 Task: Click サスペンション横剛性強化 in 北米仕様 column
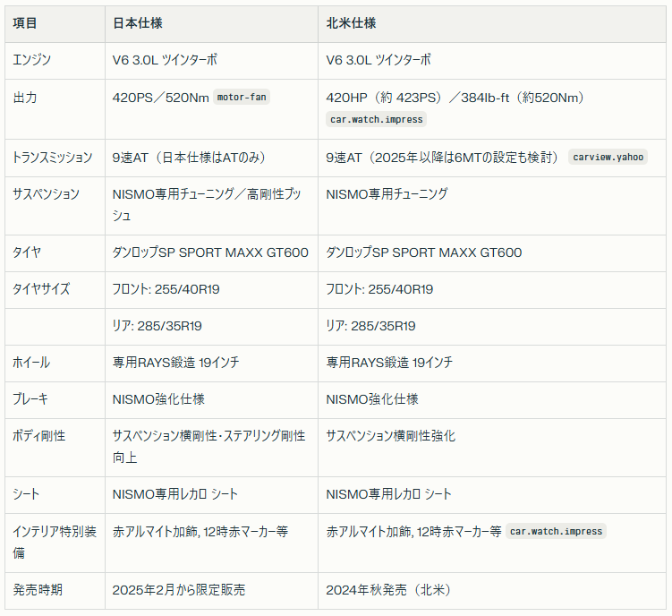391,436
